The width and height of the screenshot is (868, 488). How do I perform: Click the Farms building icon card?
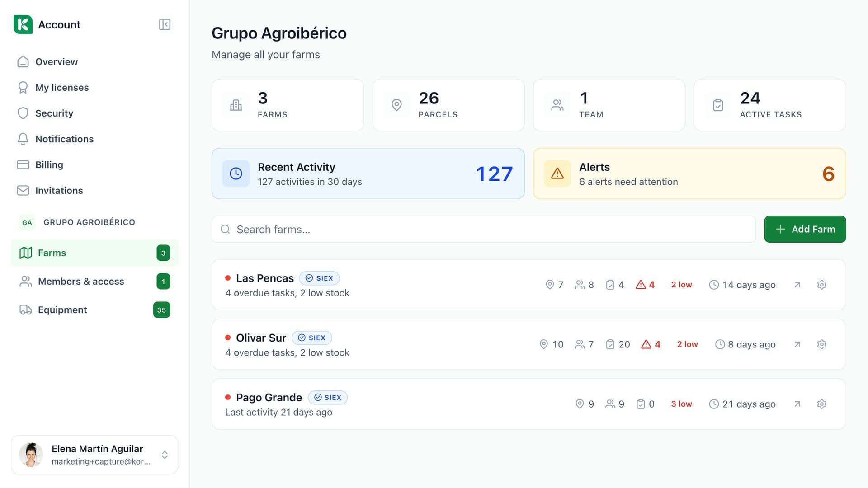(x=236, y=105)
